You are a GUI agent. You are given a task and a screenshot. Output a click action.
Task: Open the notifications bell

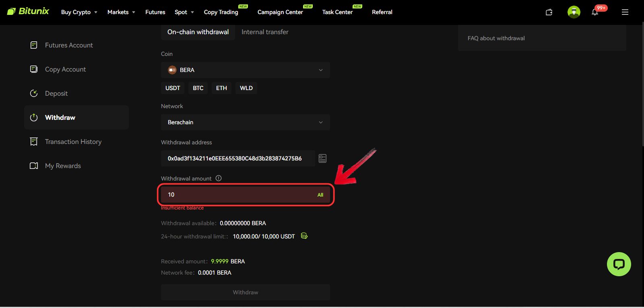595,12
